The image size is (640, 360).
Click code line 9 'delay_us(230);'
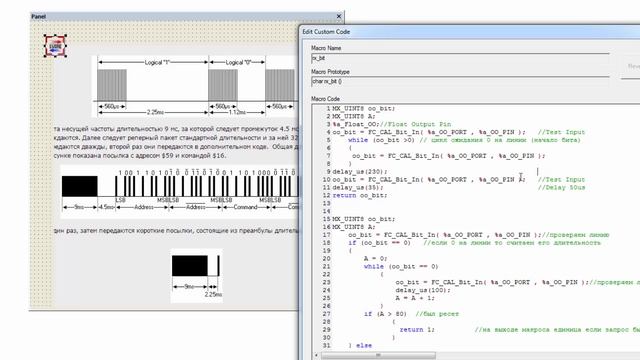point(360,171)
